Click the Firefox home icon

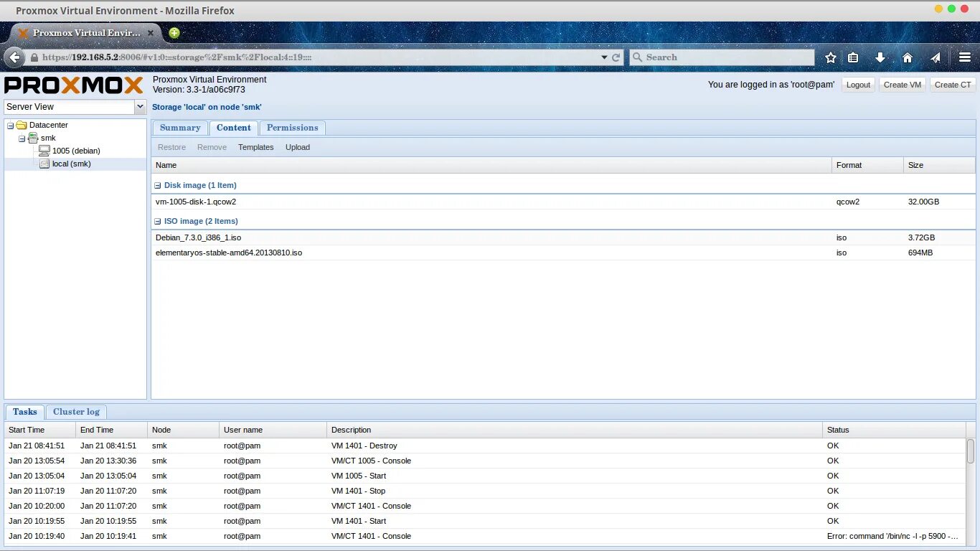click(908, 57)
